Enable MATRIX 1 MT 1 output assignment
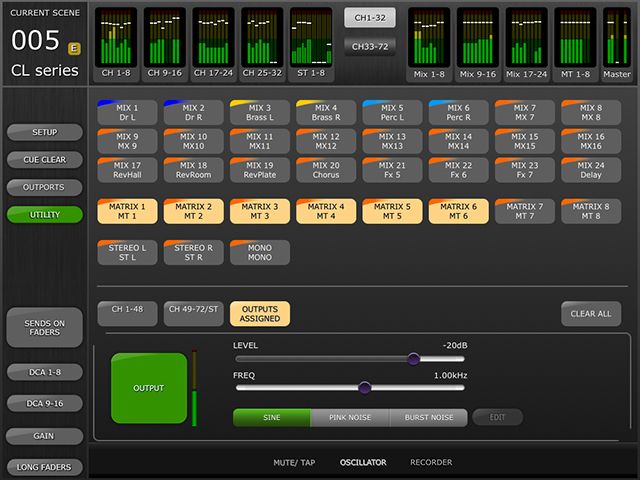 128,211
